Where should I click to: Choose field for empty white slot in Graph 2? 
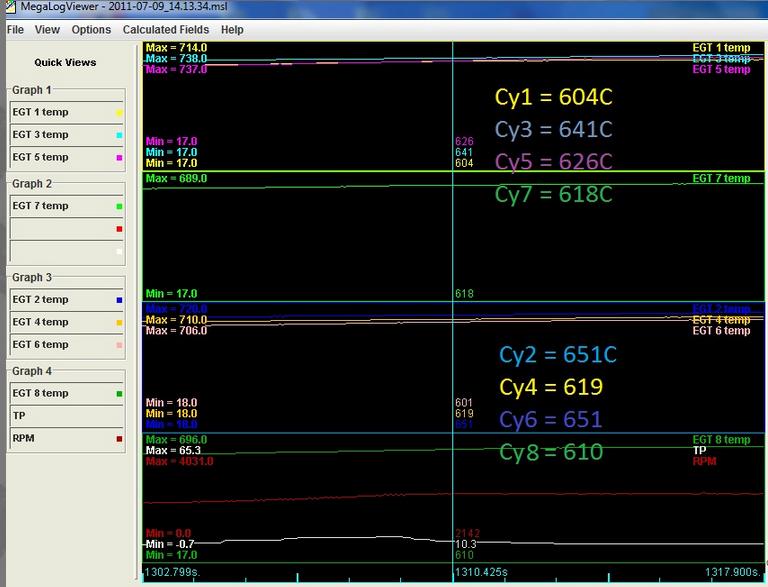click(67, 251)
